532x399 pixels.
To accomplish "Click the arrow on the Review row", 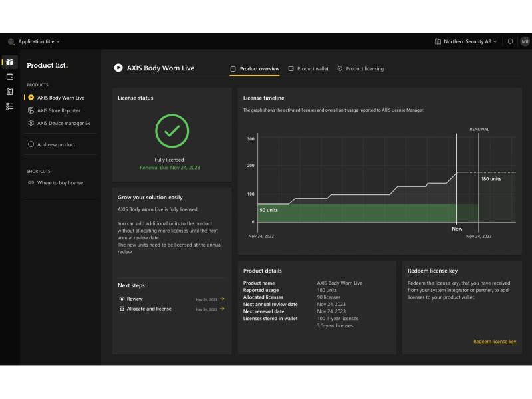I will tap(222, 299).
